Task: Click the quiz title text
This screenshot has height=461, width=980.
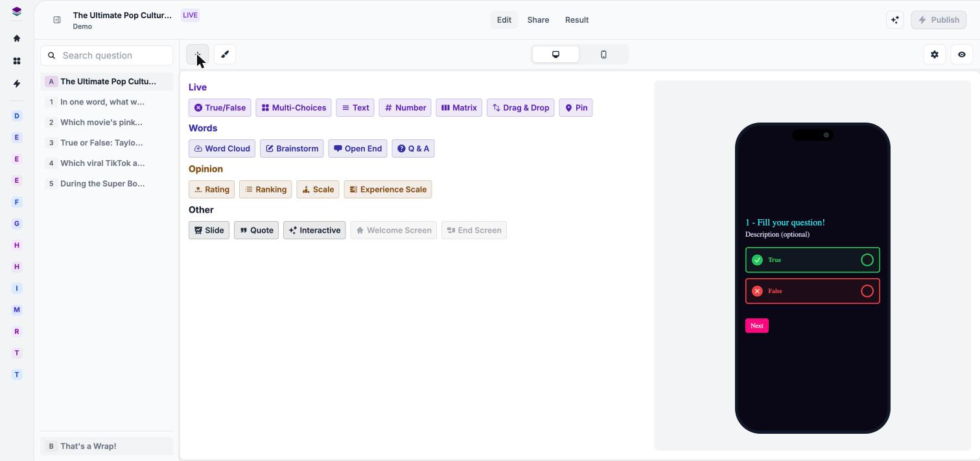Action: pyautogui.click(x=122, y=15)
